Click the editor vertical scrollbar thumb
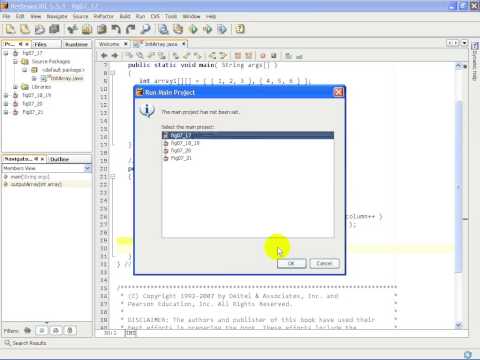The width and height of the screenshot is (480, 360). tap(459, 187)
